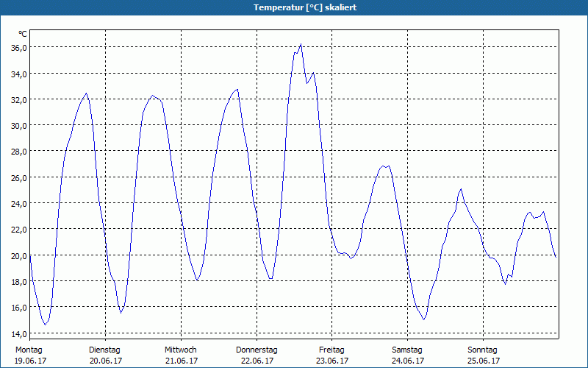Select the Donnerstag day label

(x=257, y=350)
